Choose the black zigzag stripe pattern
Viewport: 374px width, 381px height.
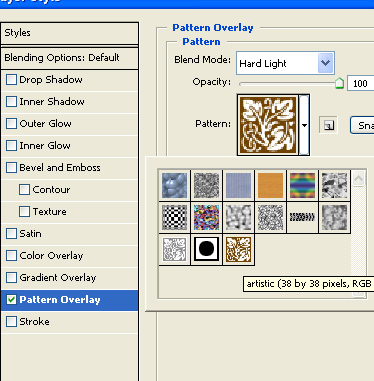click(x=302, y=217)
